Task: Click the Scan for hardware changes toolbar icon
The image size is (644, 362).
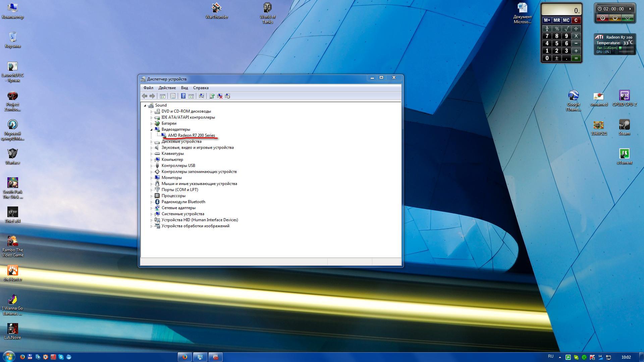Action: [x=201, y=96]
